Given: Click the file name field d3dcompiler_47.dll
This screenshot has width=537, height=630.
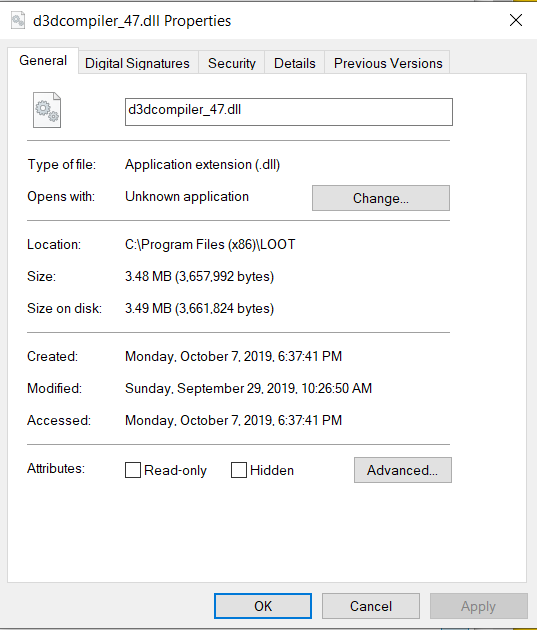Looking at the screenshot, I should pyautogui.click(x=289, y=112).
